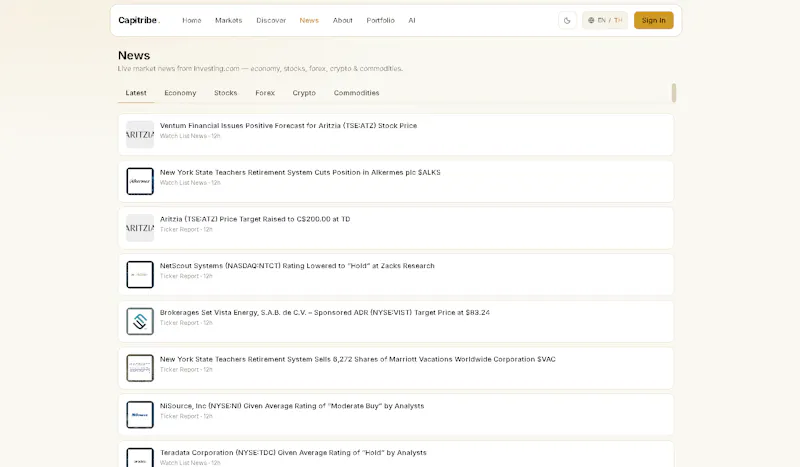
Task: Open NetScout Systems Rating Lowered headline
Action: tap(297, 266)
